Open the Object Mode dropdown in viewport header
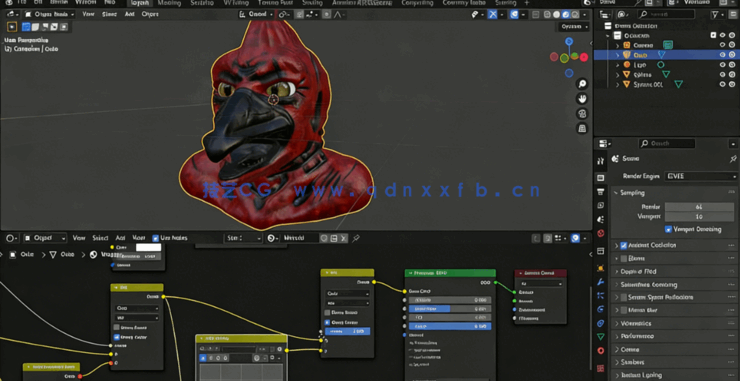The height and width of the screenshot is (381, 740). pos(50,15)
